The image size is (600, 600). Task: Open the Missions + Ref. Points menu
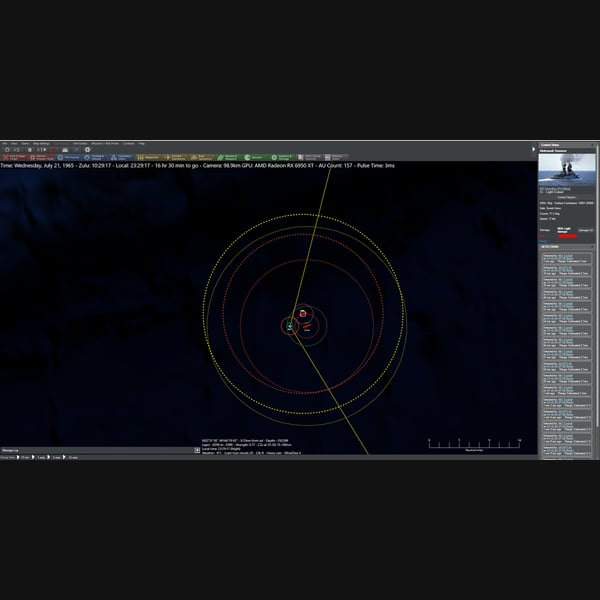pos(105,143)
